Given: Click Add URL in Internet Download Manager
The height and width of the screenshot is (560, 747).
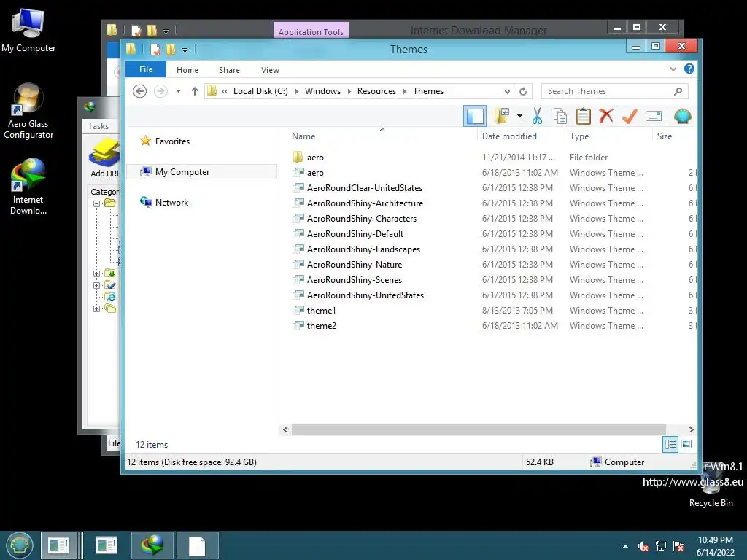Looking at the screenshot, I should 104,157.
